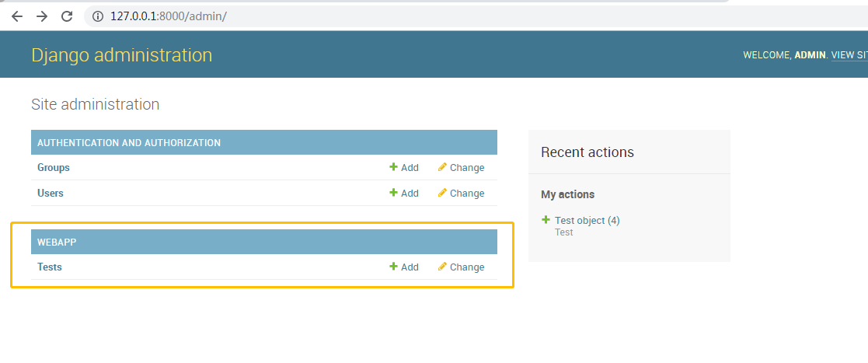Open the VIEW SITE link

849,54
